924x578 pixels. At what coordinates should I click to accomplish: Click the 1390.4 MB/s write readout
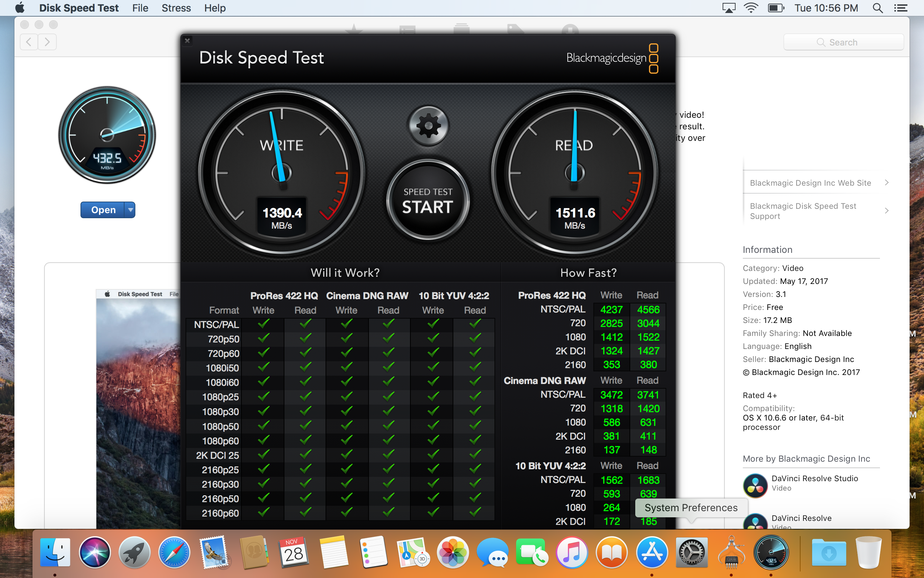click(x=282, y=217)
